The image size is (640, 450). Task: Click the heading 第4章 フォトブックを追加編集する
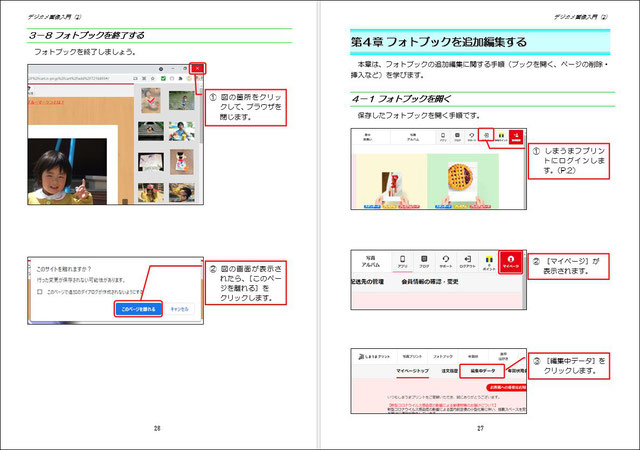pos(439,42)
